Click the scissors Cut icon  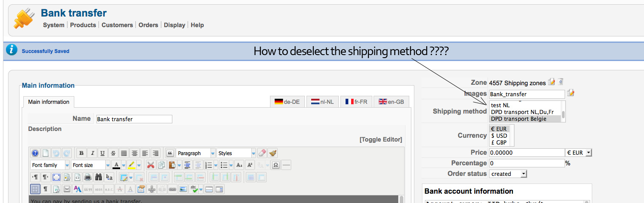pos(150,165)
